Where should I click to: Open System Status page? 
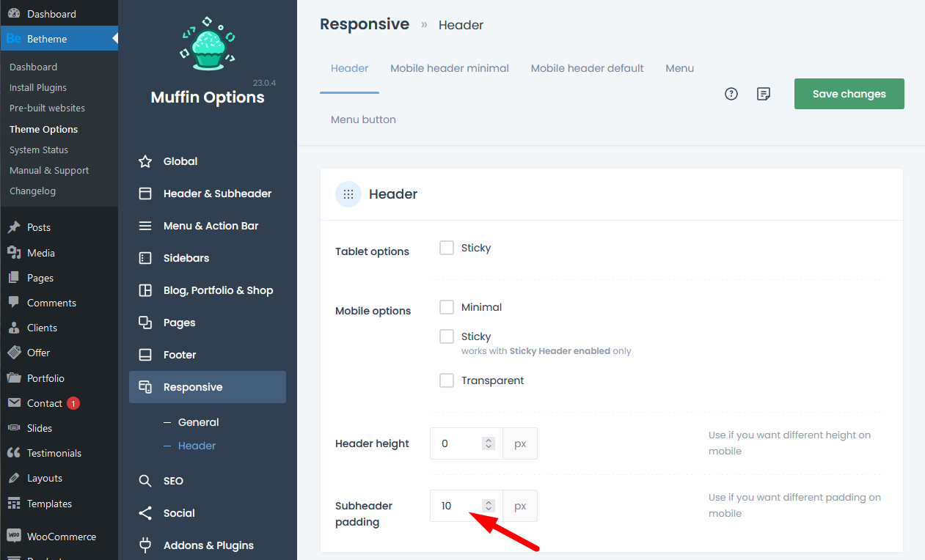[x=39, y=150]
